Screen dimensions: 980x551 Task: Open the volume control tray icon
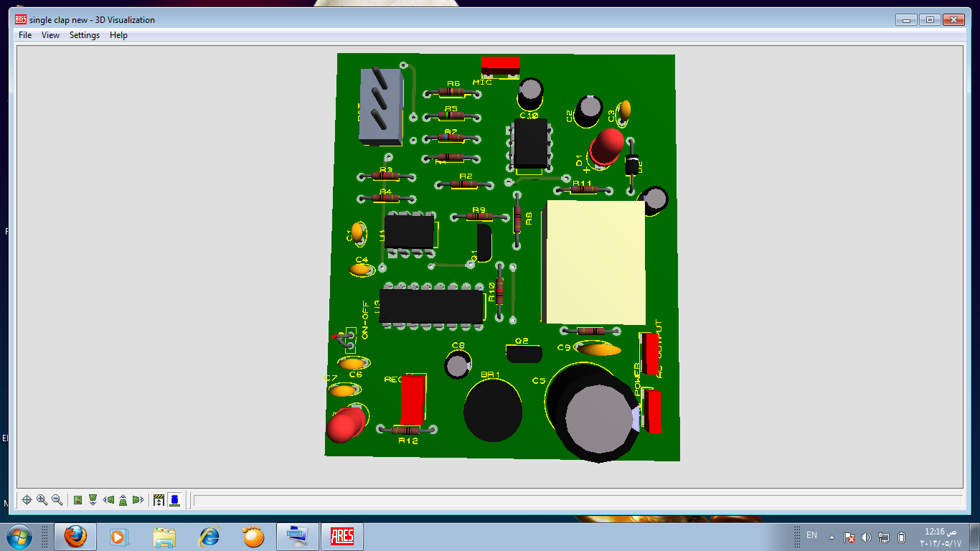(x=866, y=537)
